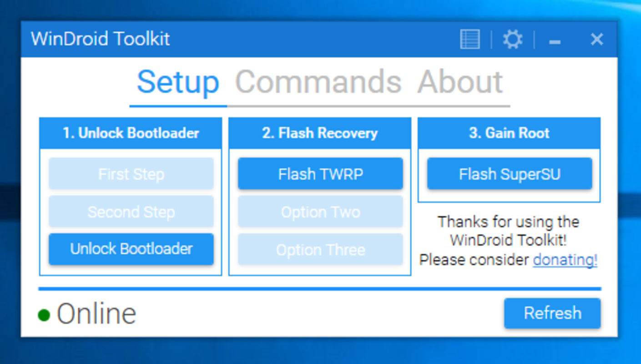Select Option Two under Flash Recovery
The image size is (641, 364).
(320, 212)
